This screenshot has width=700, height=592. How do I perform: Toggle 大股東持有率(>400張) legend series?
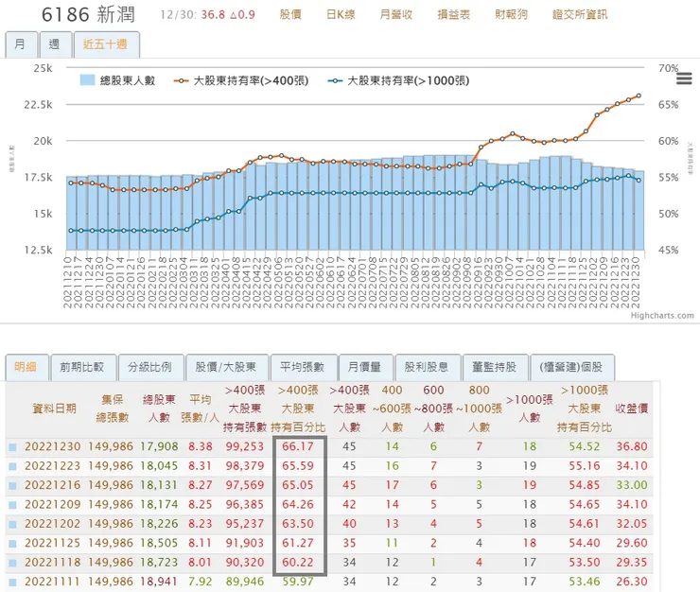(241, 80)
